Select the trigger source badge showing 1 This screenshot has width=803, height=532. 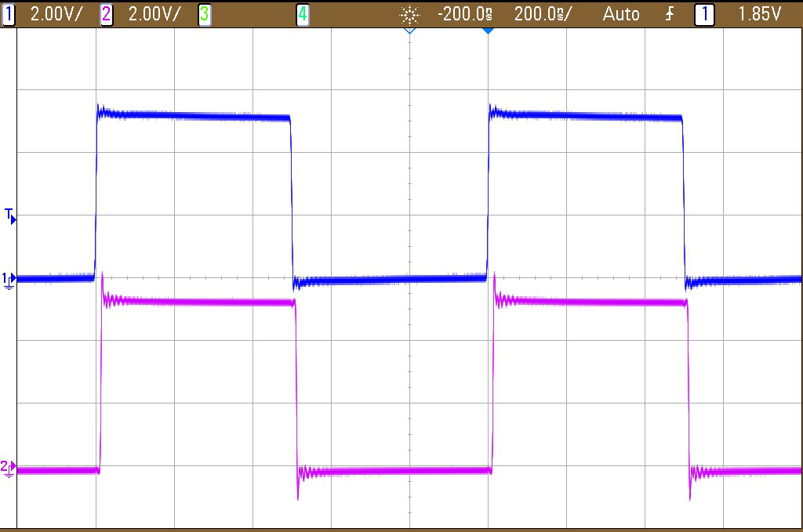(x=704, y=13)
